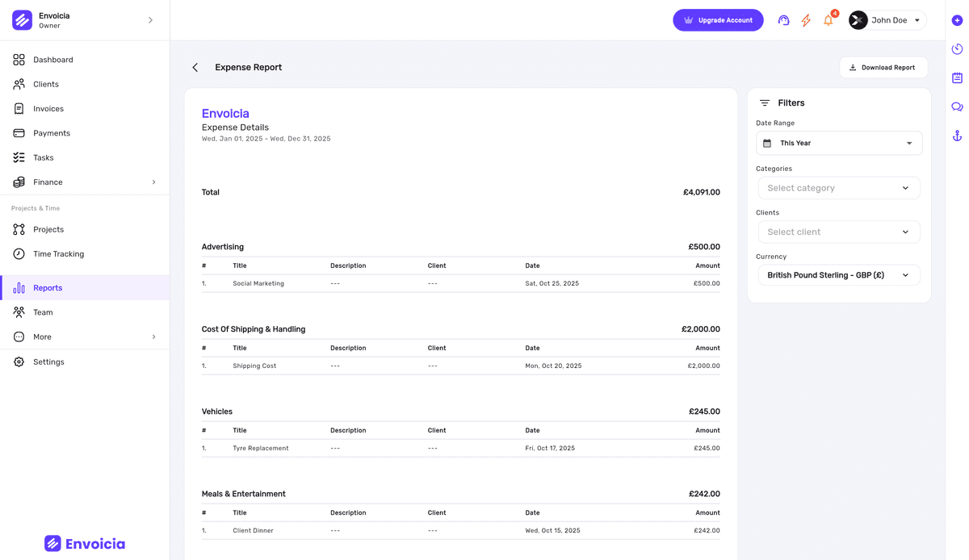Open the Currency British Pound dropdown
969x560 pixels.
coord(839,274)
